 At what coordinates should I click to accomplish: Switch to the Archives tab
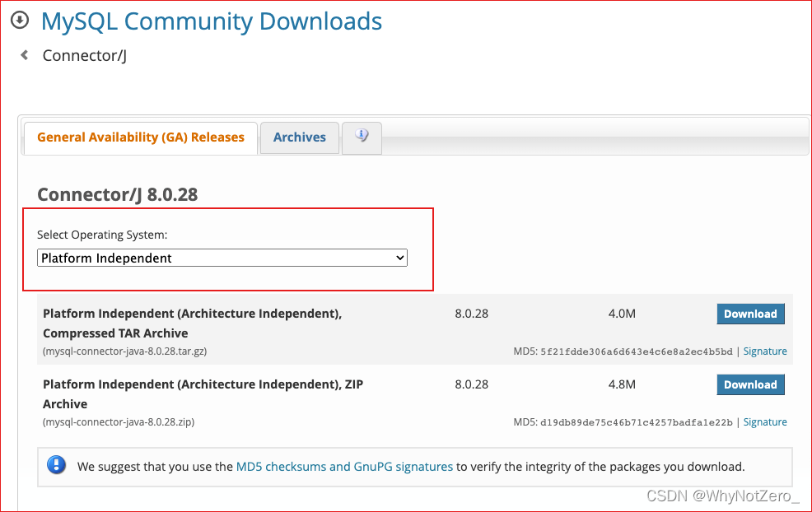[x=299, y=137]
